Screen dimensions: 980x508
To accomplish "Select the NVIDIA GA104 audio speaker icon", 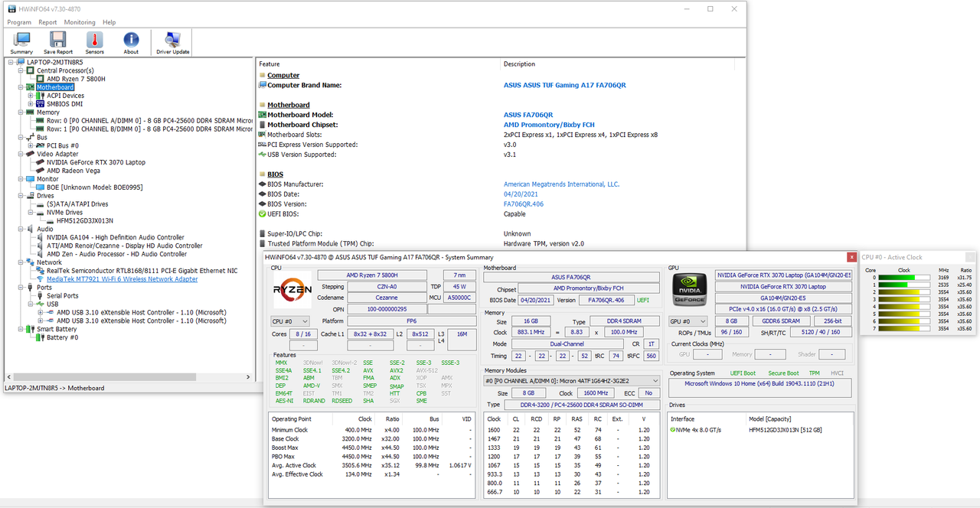I will (41, 237).
